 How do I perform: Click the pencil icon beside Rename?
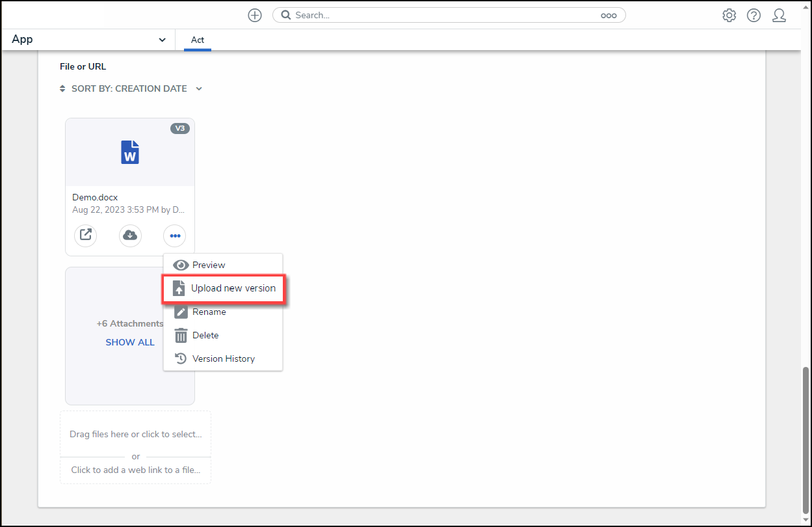click(181, 312)
